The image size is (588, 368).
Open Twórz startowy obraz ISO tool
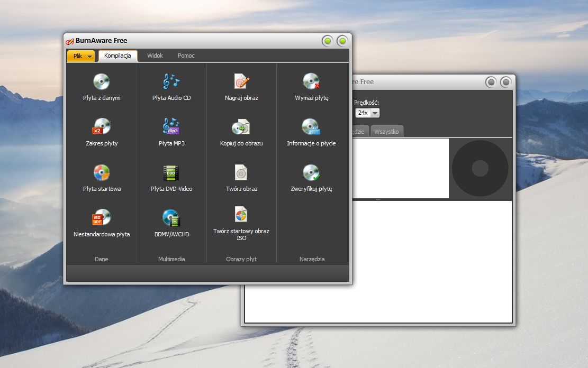pyautogui.click(x=241, y=224)
